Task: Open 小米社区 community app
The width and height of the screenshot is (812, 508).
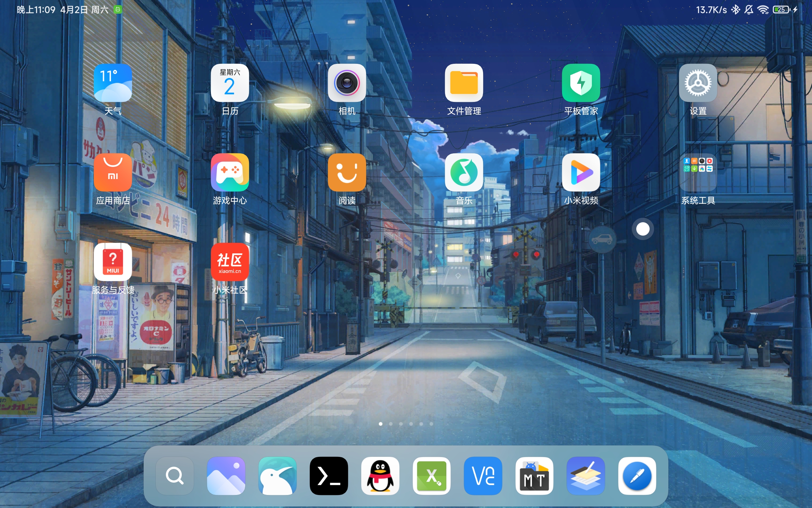Action: click(230, 262)
